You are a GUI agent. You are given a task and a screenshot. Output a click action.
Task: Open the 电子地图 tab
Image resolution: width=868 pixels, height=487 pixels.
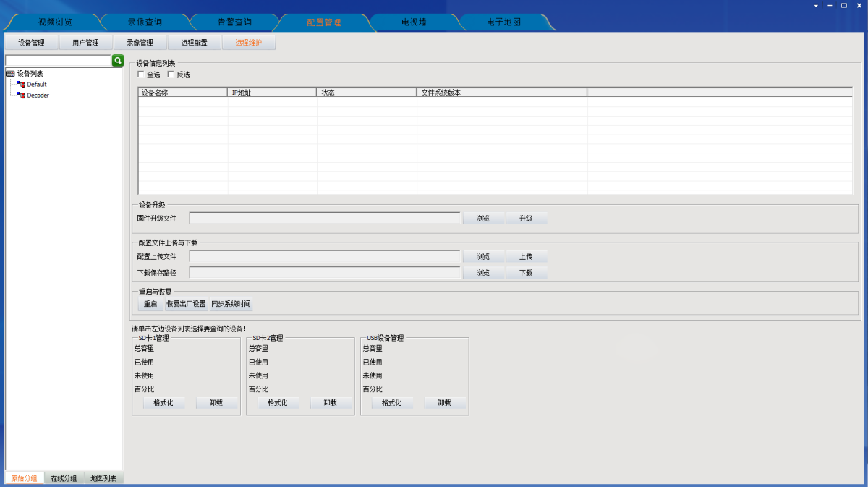[503, 22]
